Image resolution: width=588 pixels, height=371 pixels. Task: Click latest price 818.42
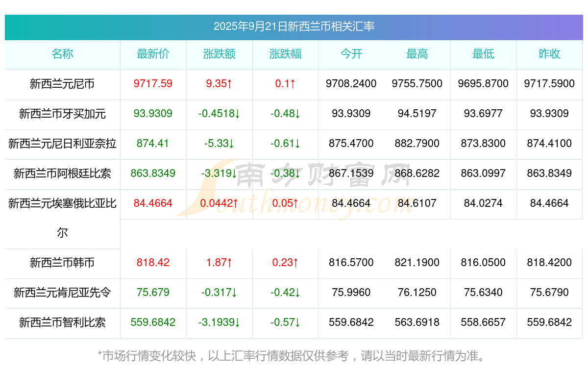153,263
